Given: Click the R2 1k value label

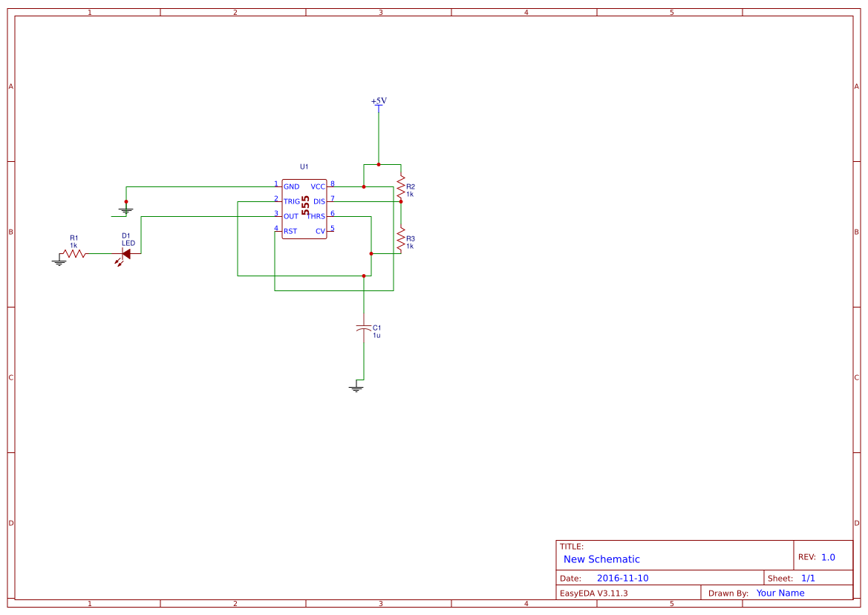Looking at the screenshot, I should click(410, 195).
